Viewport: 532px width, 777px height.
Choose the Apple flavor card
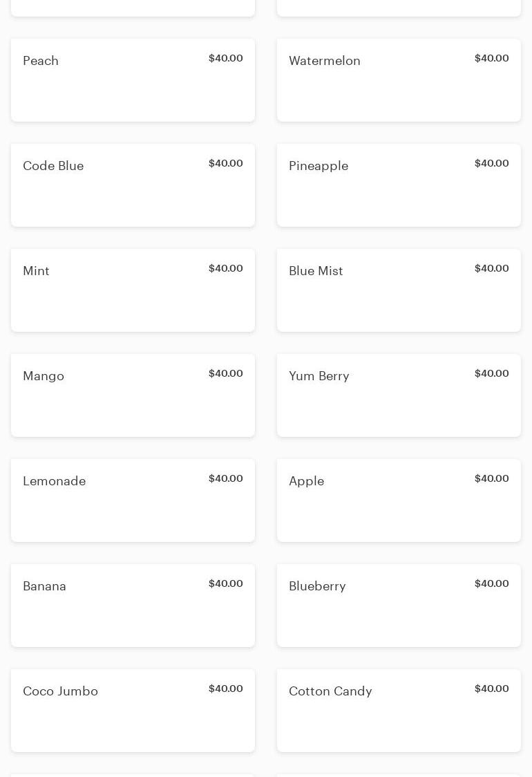tap(399, 500)
